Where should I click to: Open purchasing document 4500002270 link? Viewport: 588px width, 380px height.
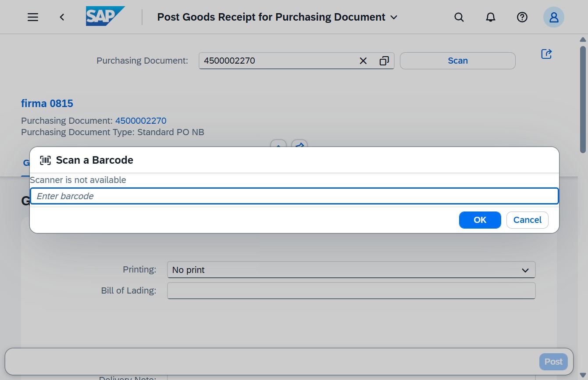pyautogui.click(x=141, y=121)
